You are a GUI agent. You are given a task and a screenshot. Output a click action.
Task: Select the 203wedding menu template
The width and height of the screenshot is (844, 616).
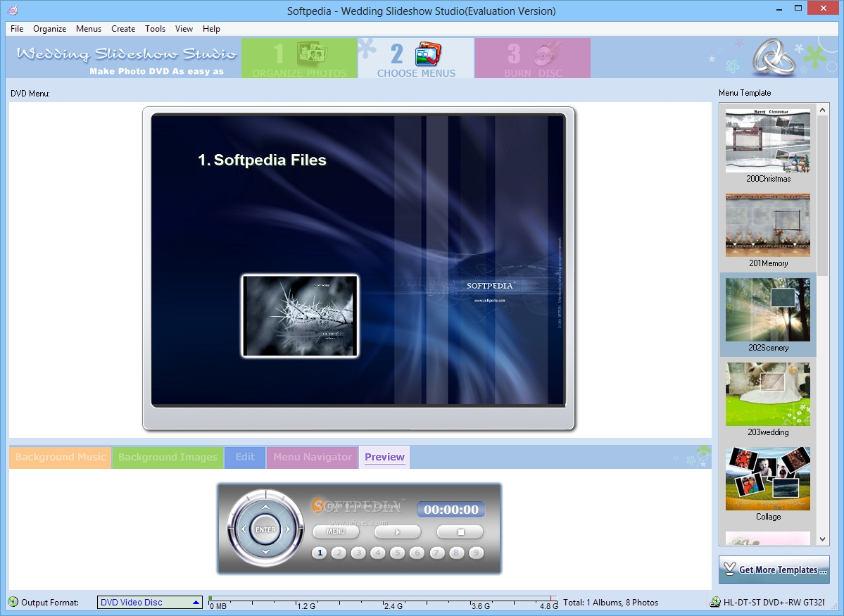point(767,400)
